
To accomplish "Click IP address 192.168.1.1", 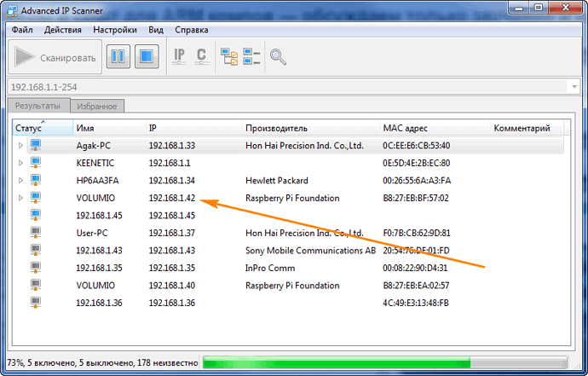I will click(170, 163).
